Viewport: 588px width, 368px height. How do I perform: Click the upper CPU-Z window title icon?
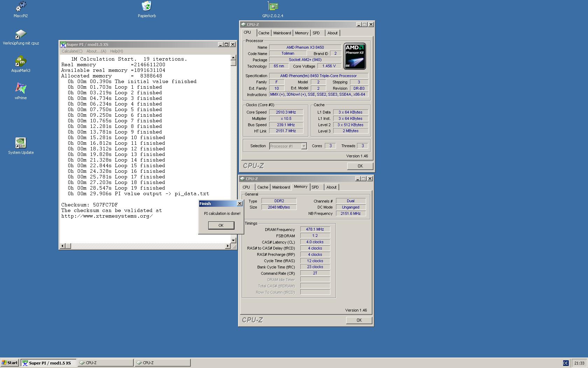(243, 25)
